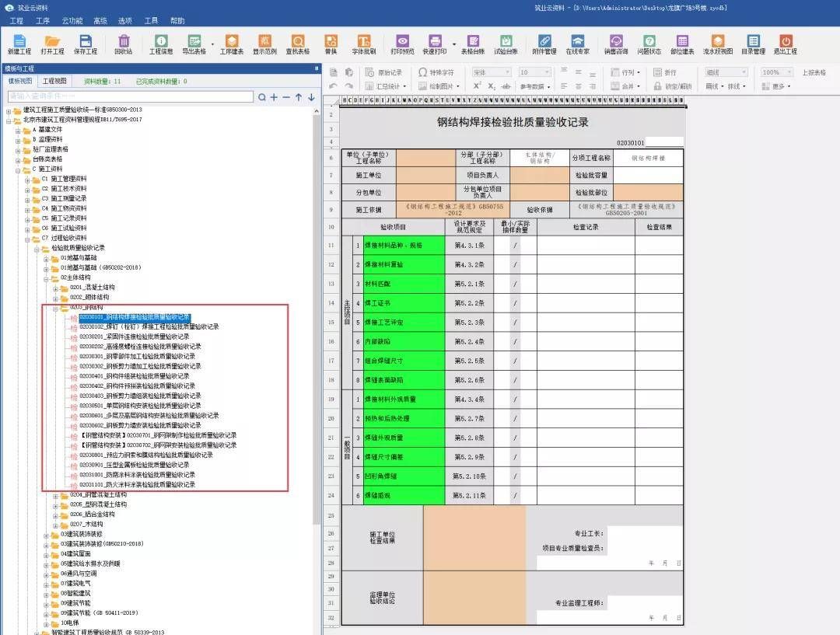This screenshot has width=840, height=635.
Task: Click the 更多 button
Action: tap(776, 85)
